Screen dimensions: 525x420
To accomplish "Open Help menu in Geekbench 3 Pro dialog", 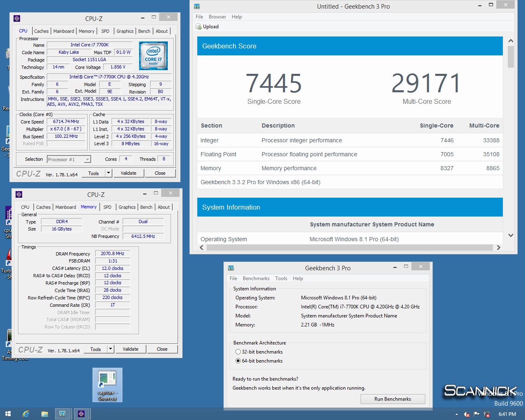I will [298, 278].
